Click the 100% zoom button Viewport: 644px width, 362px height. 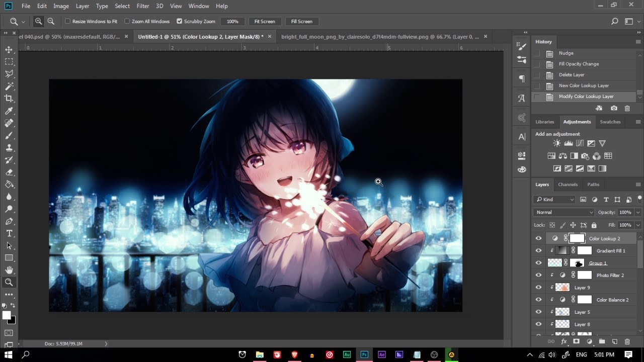[x=232, y=21]
